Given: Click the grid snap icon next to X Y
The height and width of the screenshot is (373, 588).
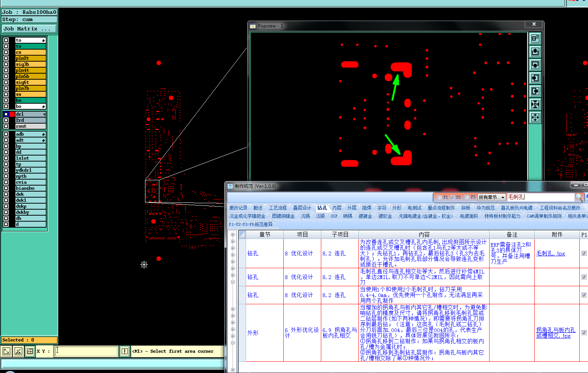Looking at the screenshot, I should pos(30,351).
